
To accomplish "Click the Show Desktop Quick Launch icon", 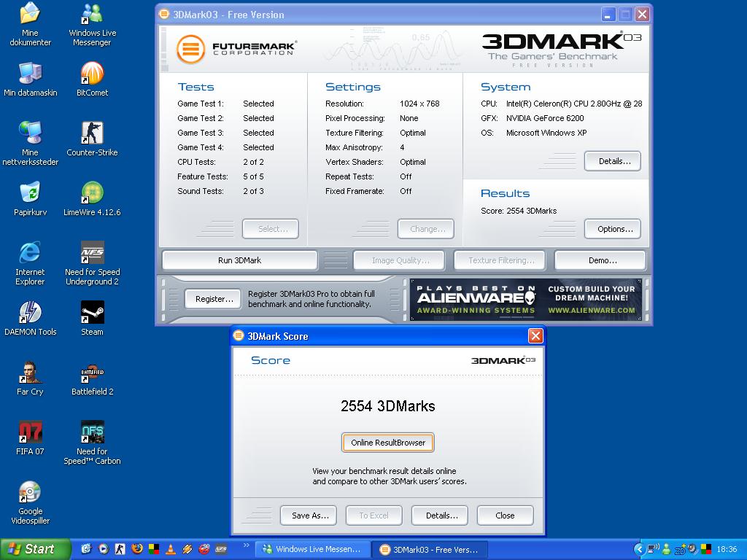I will coord(87,549).
